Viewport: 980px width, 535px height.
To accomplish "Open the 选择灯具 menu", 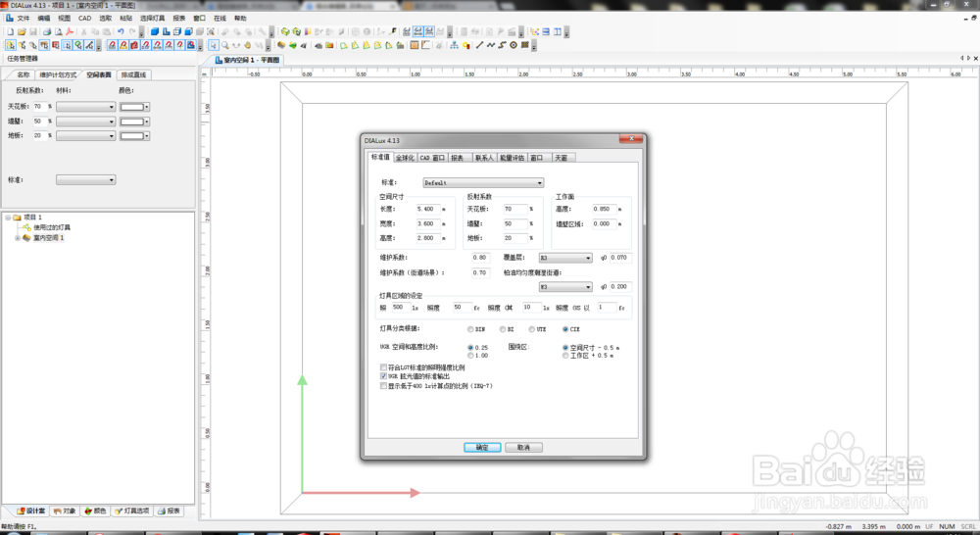I will [x=153, y=18].
